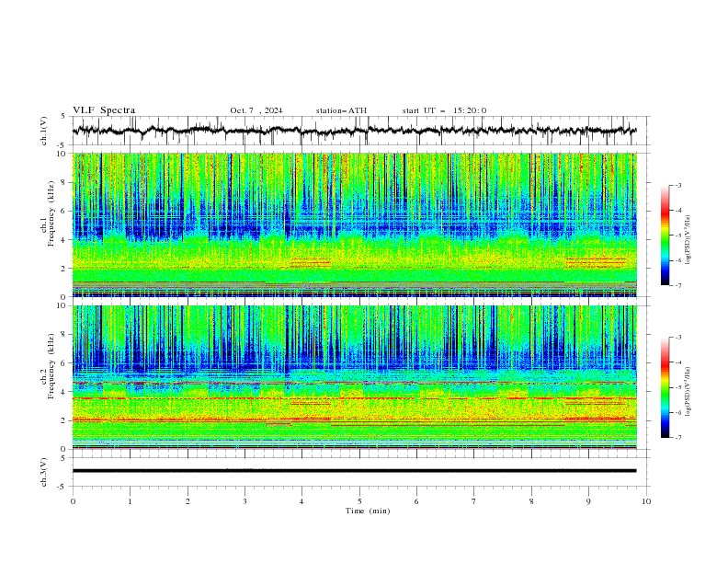The image size is (728, 563).
Task: Select the "start UT = 15:20:0" text
Action: (x=444, y=110)
